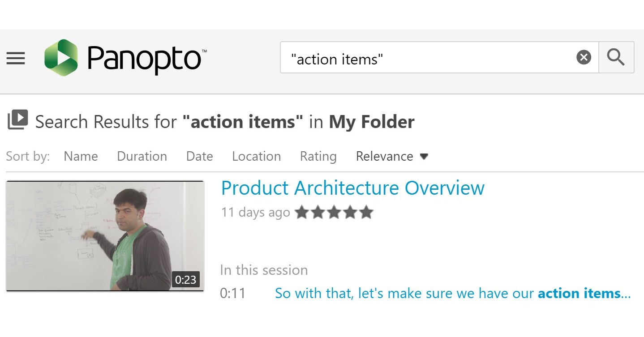Open the Product Architecture Overview video
Screen dimensions: 644x337
pyautogui.click(x=352, y=188)
